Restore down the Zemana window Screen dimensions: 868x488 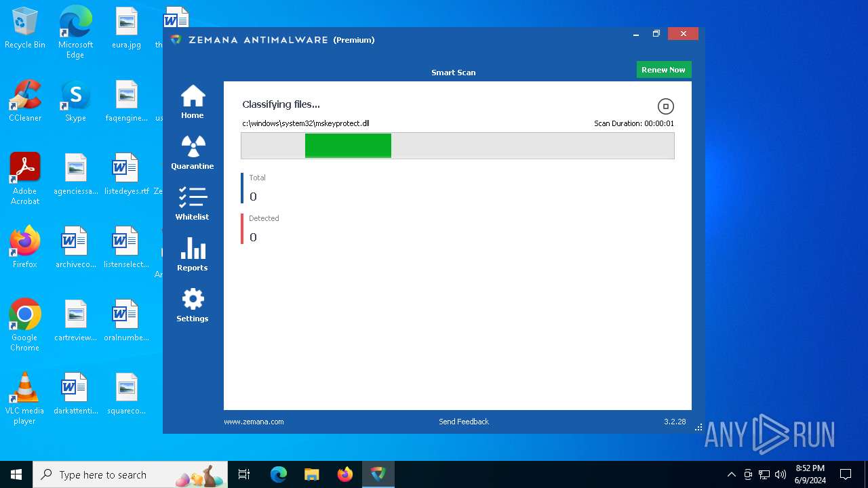pos(656,34)
